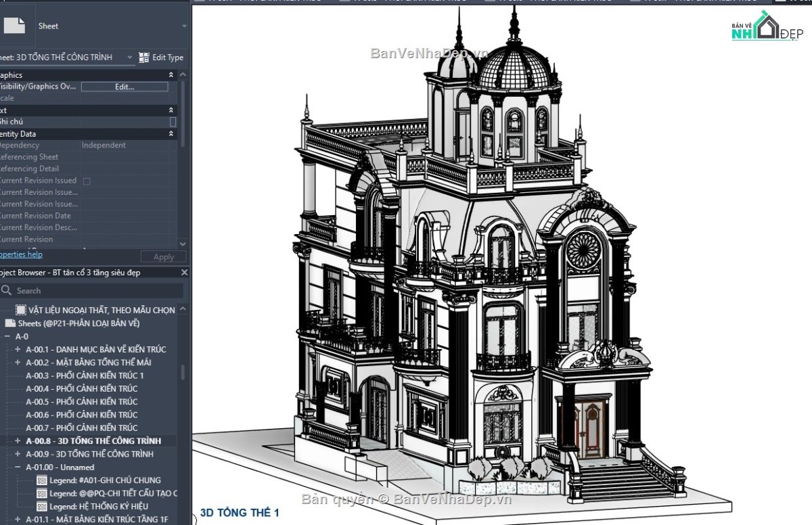Click the Edit Type button
This screenshot has width=812, height=525.
(161, 58)
